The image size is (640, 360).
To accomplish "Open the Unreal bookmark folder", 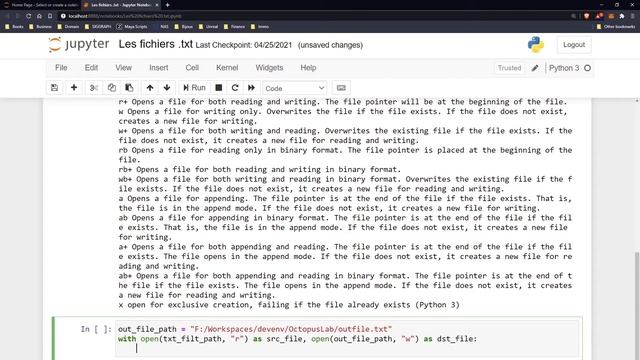I will click(x=209, y=27).
